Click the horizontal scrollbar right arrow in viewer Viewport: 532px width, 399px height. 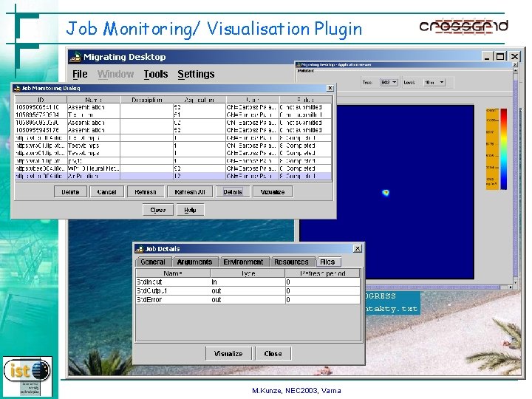point(511,287)
